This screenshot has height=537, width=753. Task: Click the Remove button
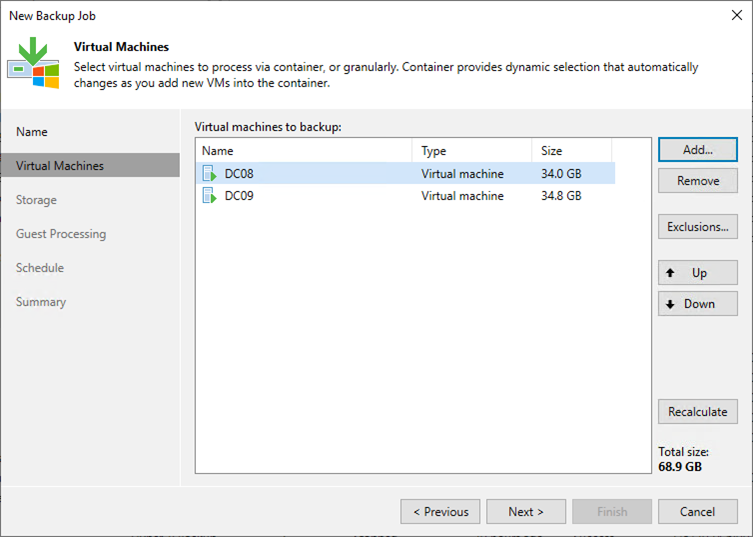coord(697,181)
